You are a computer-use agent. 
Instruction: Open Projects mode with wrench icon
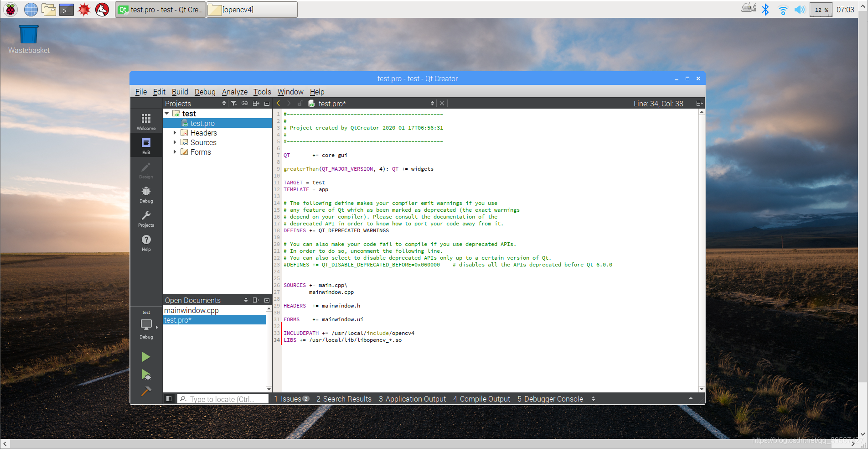click(146, 219)
